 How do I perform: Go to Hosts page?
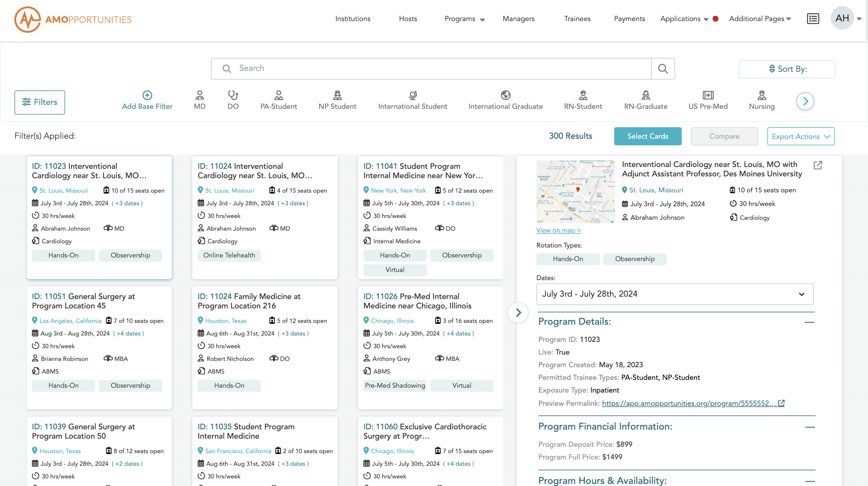[408, 19]
